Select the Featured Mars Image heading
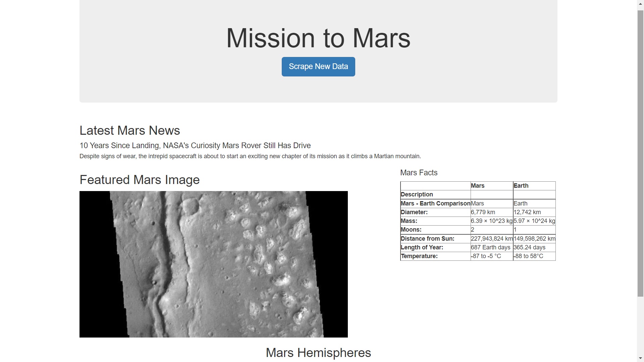 click(140, 180)
